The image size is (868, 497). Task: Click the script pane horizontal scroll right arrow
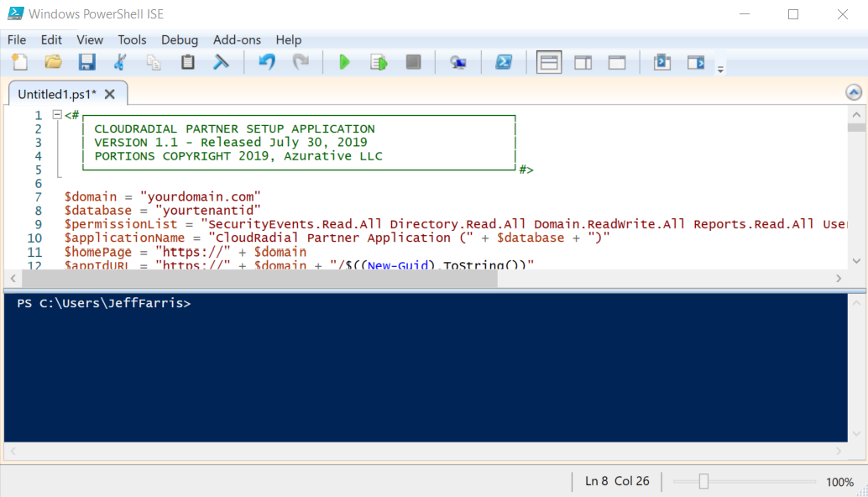point(839,279)
